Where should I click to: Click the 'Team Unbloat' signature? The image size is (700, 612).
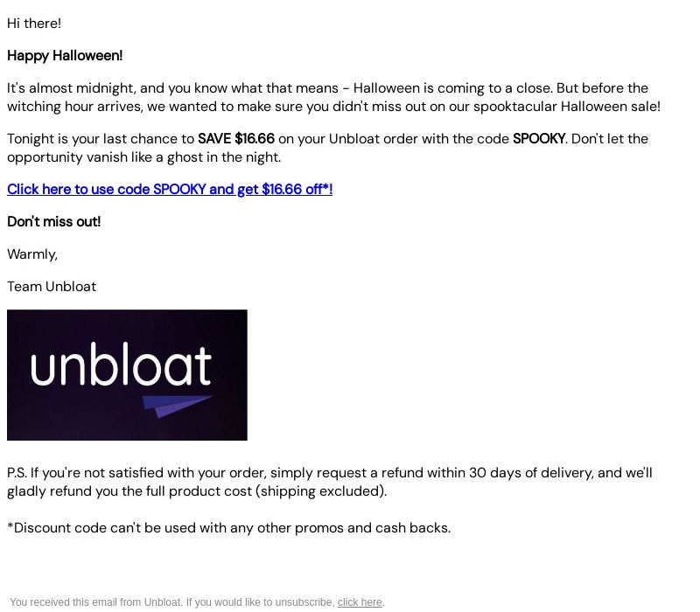[x=52, y=287]
